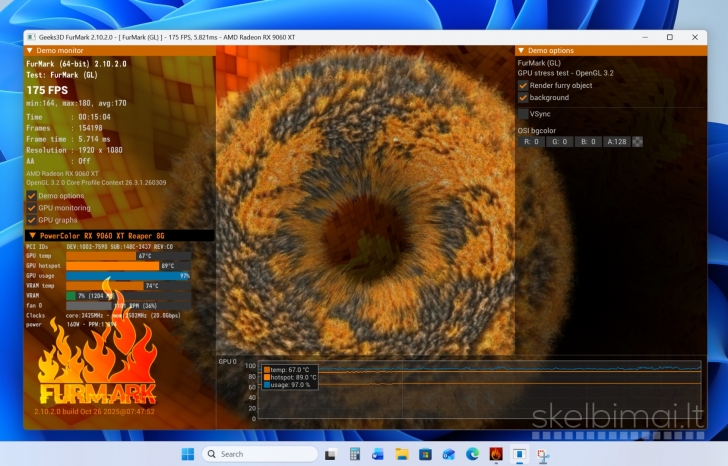Collapse the PowerColor RX 9060 XT Reaper section
This screenshot has height=466, width=728.
[x=32, y=236]
